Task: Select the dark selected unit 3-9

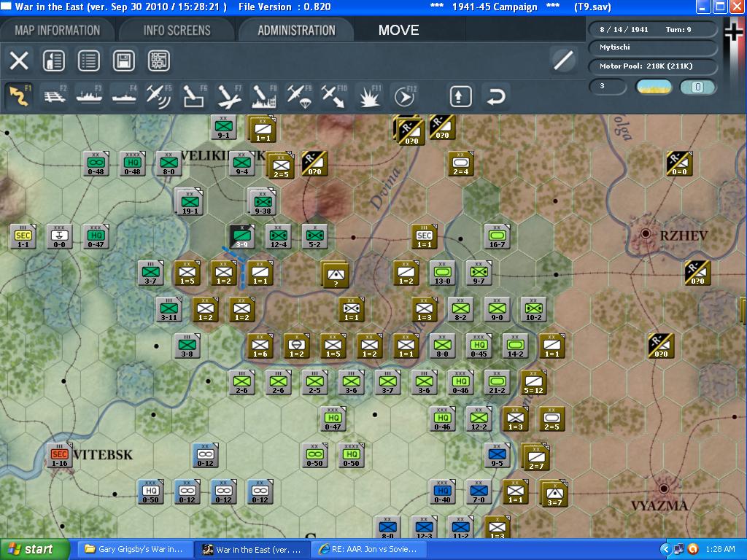Action: pyautogui.click(x=242, y=237)
